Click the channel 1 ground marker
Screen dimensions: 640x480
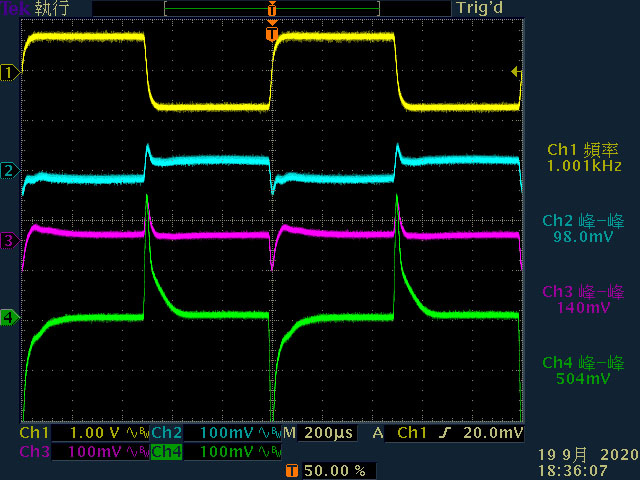pos(10,73)
